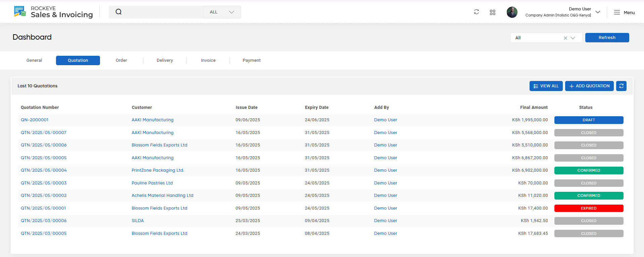The width and height of the screenshot is (644, 257).
Task: Click the sync icon in the top header
Action: 476,12
